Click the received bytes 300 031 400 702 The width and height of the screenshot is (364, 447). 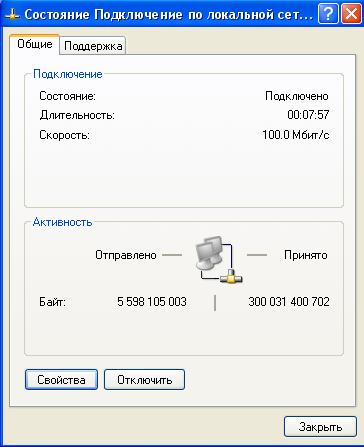(x=289, y=302)
